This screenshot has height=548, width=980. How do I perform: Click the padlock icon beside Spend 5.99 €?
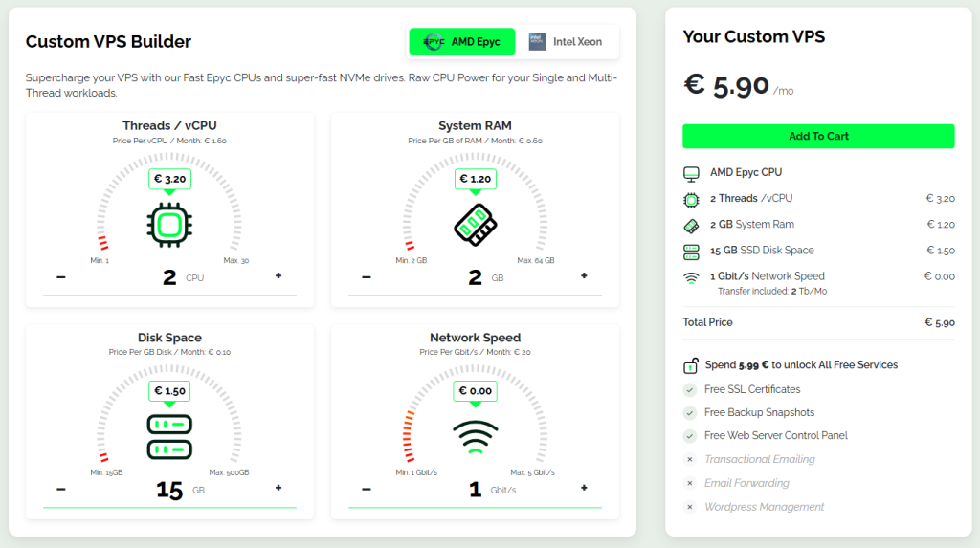pos(690,365)
